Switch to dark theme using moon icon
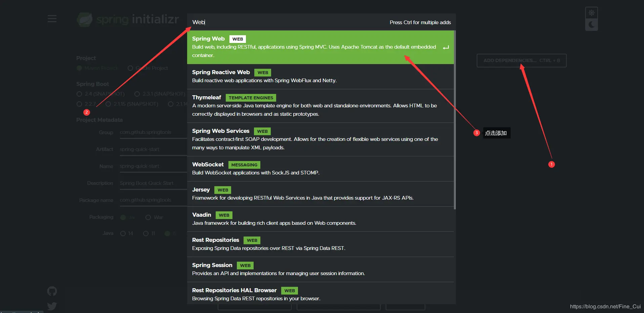 (x=592, y=24)
